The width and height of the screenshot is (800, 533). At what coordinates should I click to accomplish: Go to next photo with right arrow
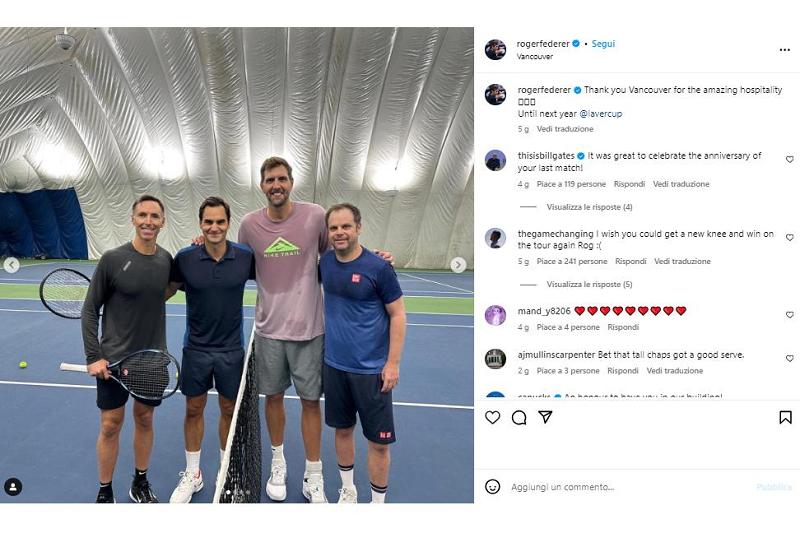[x=458, y=265]
